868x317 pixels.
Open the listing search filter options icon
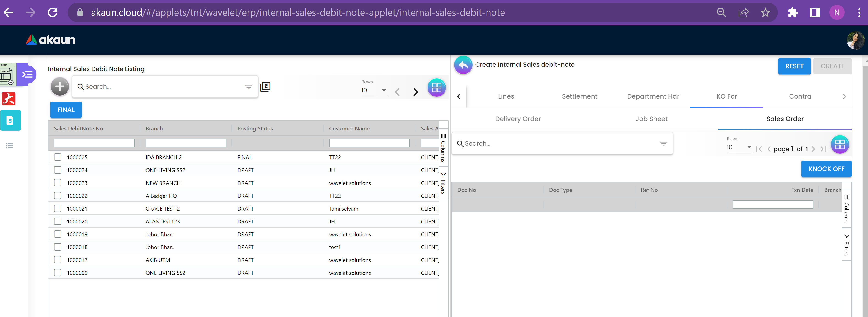tap(248, 87)
